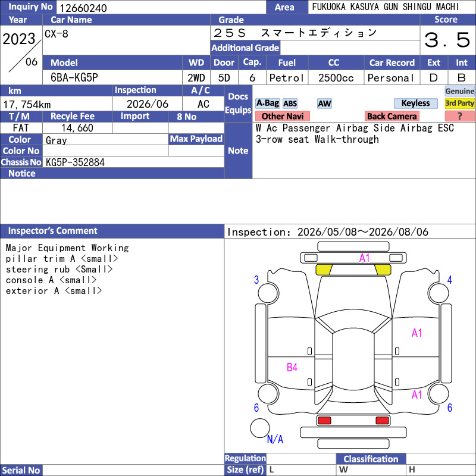Click the Inspector's Comment header

[112, 231]
